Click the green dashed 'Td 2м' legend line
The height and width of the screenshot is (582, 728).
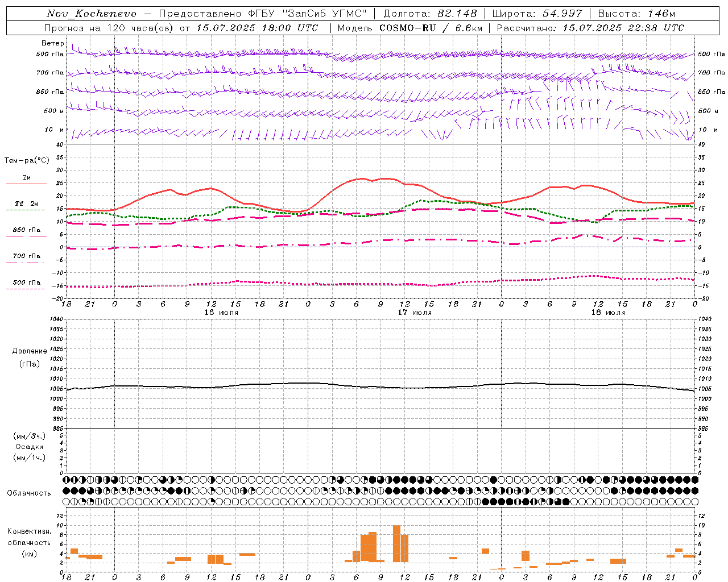25,210
